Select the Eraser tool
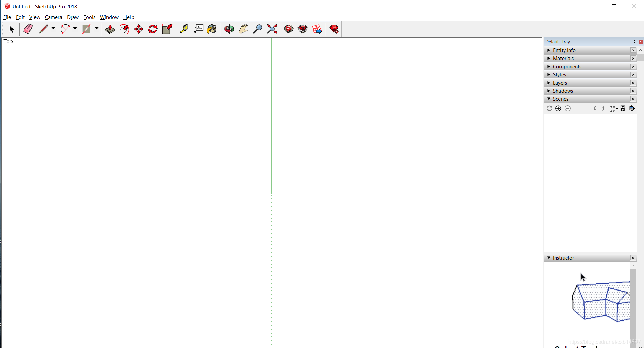Image resolution: width=644 pixels, height=348 pixels. pyautogui.click(x=28, y=29)
